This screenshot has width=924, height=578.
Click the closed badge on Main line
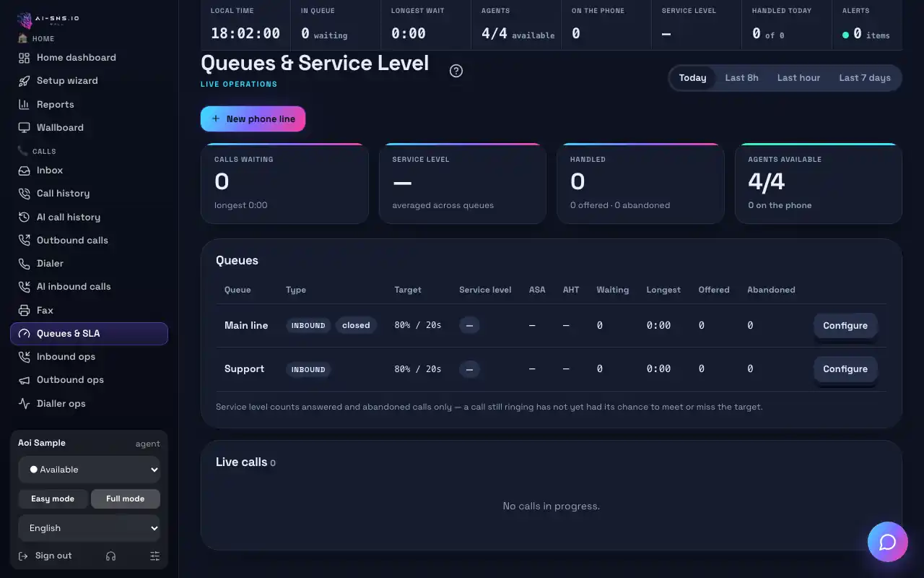tap(356, 326)
